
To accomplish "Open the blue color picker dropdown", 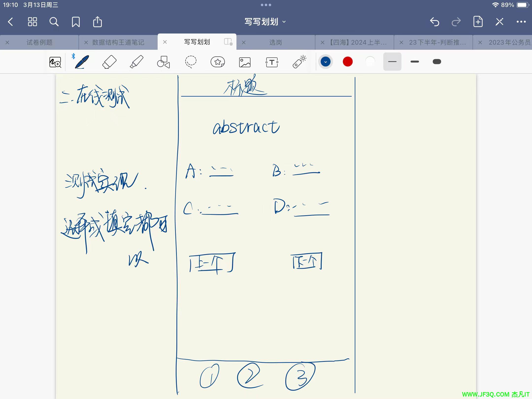I will pyautogui.click(x=325, y=62).
